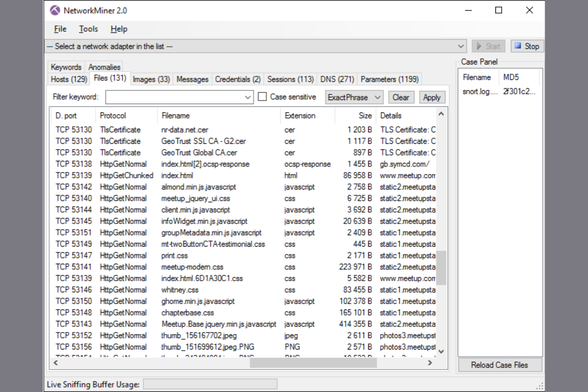Click the Reload Case Files button

pos(499,365)
